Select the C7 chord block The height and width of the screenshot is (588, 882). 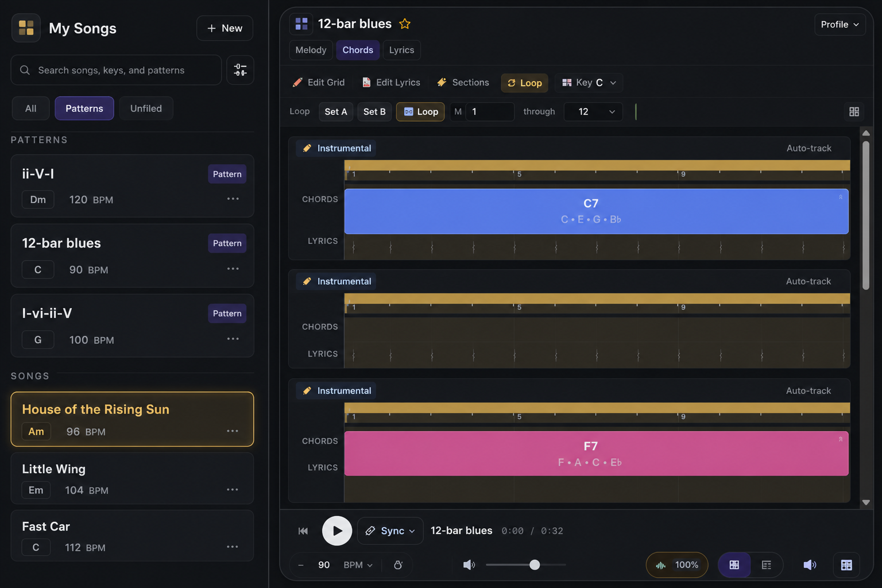pos(597,211)
